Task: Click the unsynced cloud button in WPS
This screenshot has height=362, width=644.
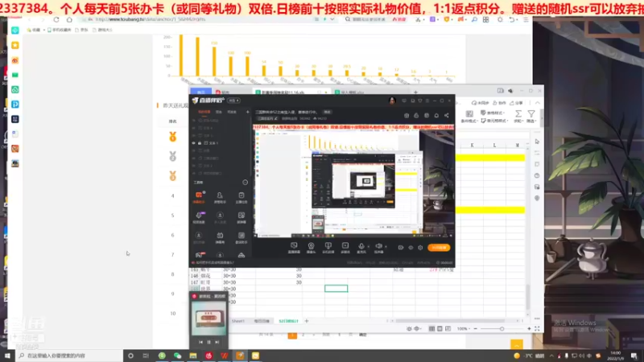Action: click(x=480, y=103)
